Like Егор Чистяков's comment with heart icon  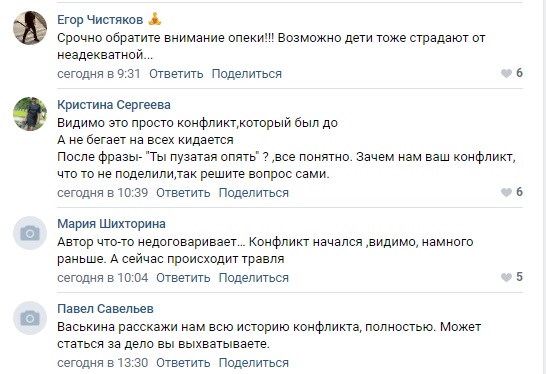(x=506, y=73)
